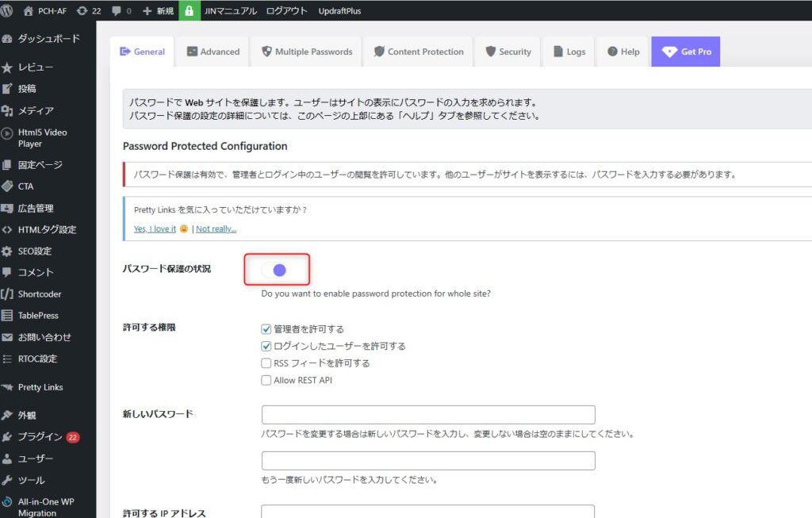Click the "Yes, I love it" link
Screen dimensions: 812x518
point(155,229)
